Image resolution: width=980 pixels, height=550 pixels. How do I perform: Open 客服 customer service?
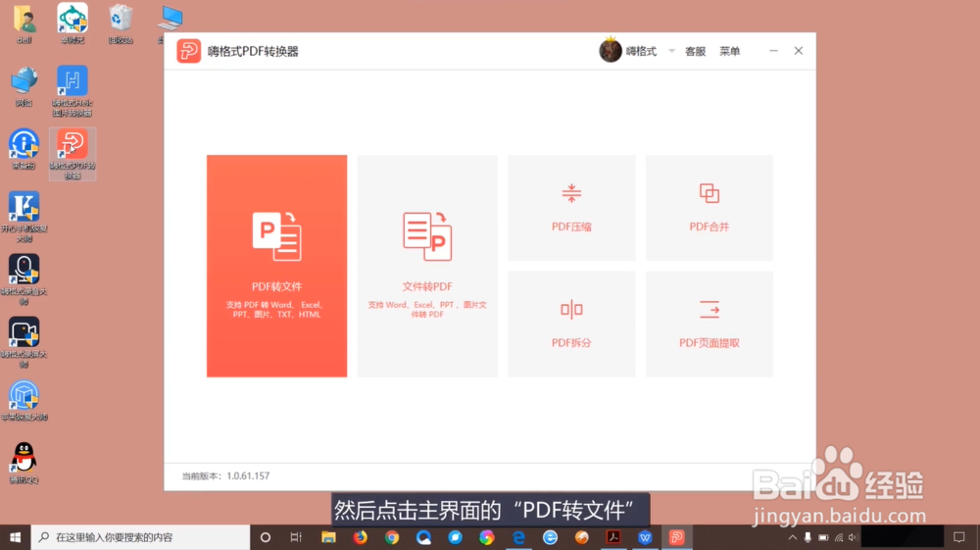pos(695,51)
